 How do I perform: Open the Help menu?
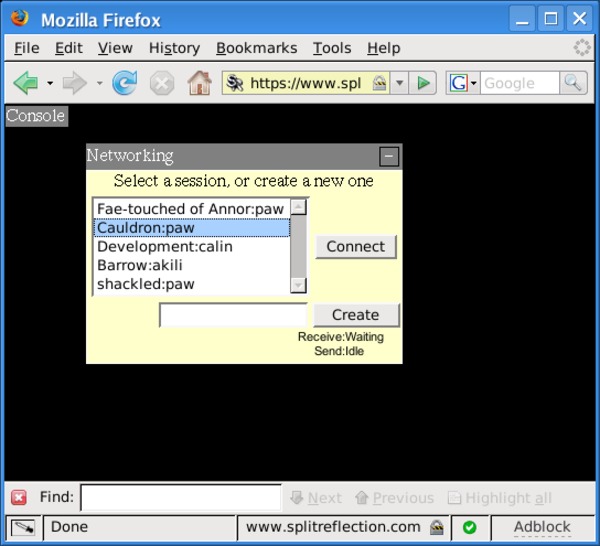point(384,48)
